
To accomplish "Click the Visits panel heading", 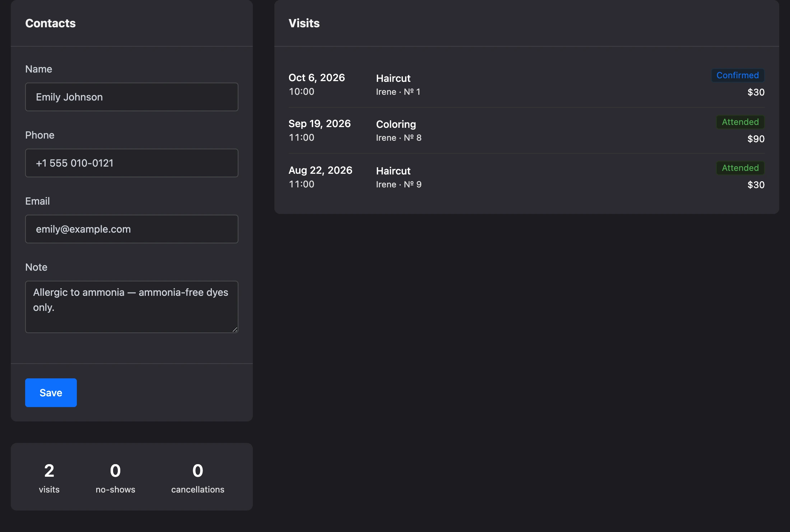I will click(x=304, y=23).
